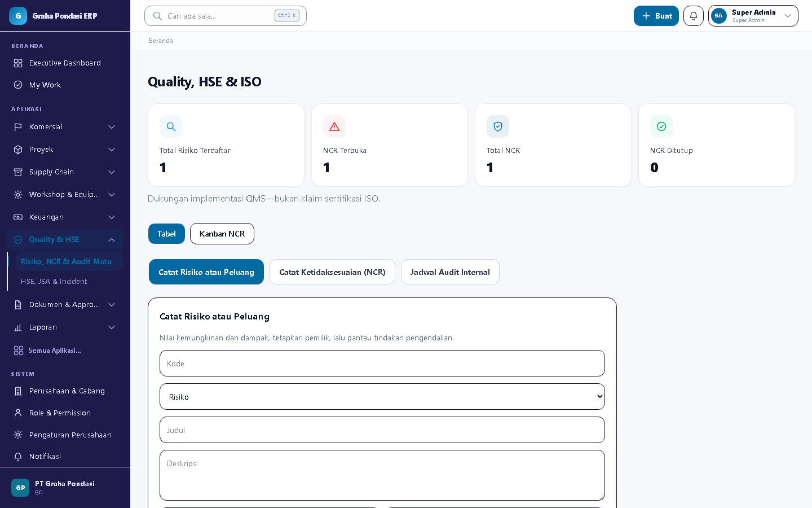Image resolution: width=812 pixels, height=508 pixels.
Task: Click the Total Risiko Terdaftar magnifier icon
Action: pos(171,126)
